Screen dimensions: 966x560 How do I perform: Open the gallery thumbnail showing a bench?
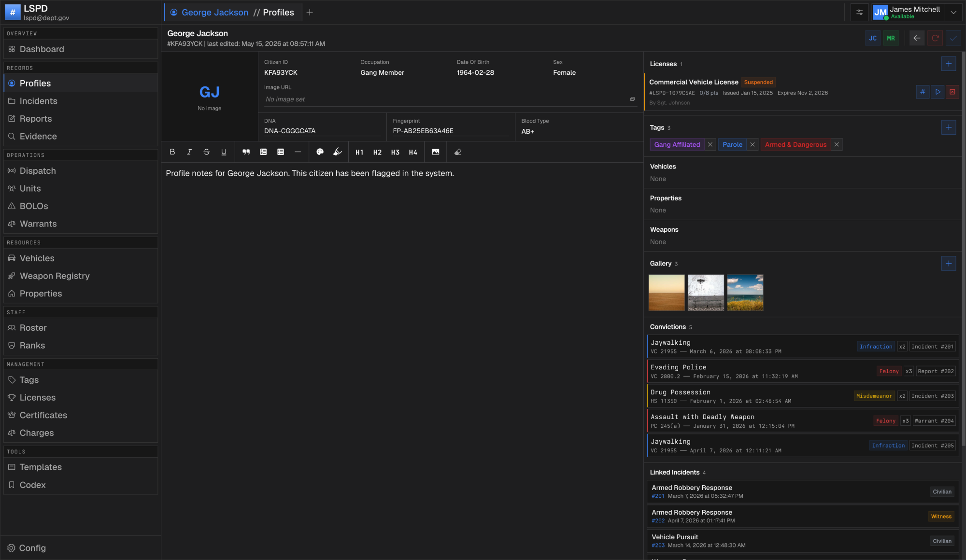(706, 293)
